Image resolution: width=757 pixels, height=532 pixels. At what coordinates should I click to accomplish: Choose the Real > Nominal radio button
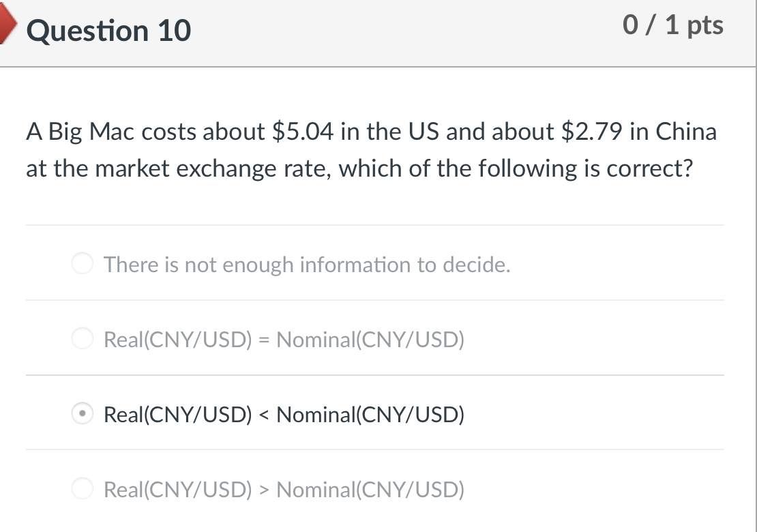tap(83, 489)
